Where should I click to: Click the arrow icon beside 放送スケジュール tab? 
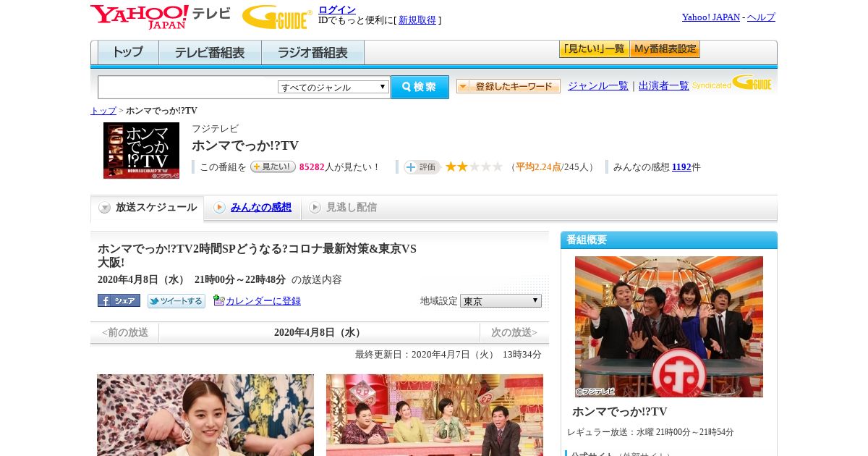(105, 208)
